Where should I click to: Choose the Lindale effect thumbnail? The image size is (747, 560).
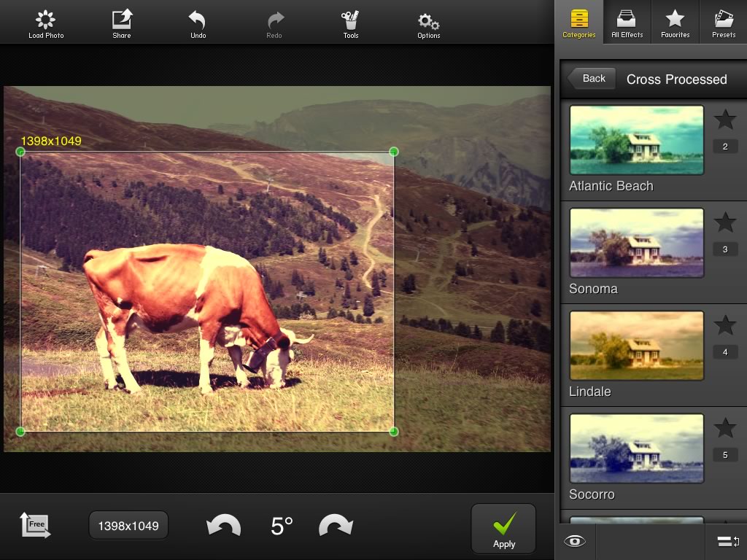click(x=636, y=345)
